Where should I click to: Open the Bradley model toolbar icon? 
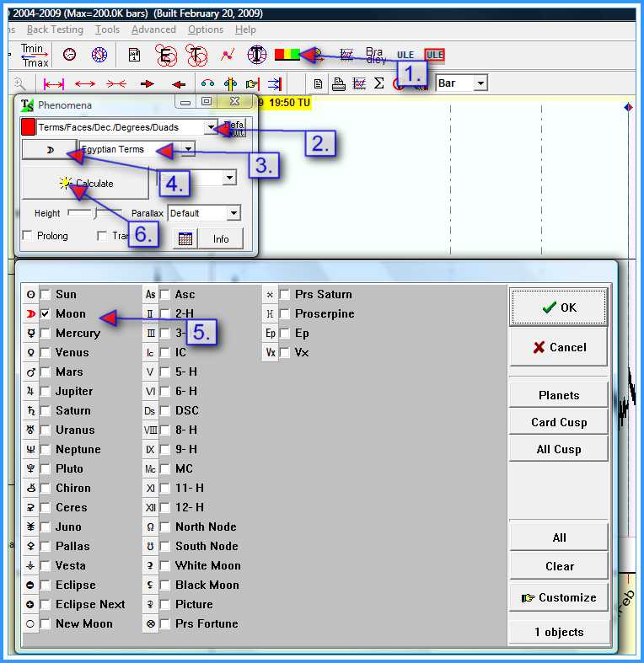coord(375,55)
